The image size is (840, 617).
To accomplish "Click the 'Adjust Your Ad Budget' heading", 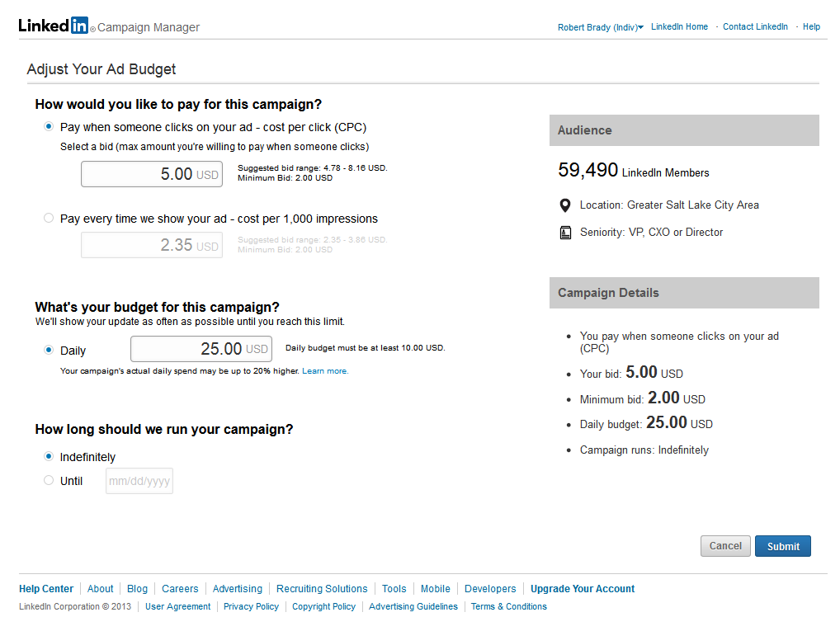I will click(x=101, y=69).
